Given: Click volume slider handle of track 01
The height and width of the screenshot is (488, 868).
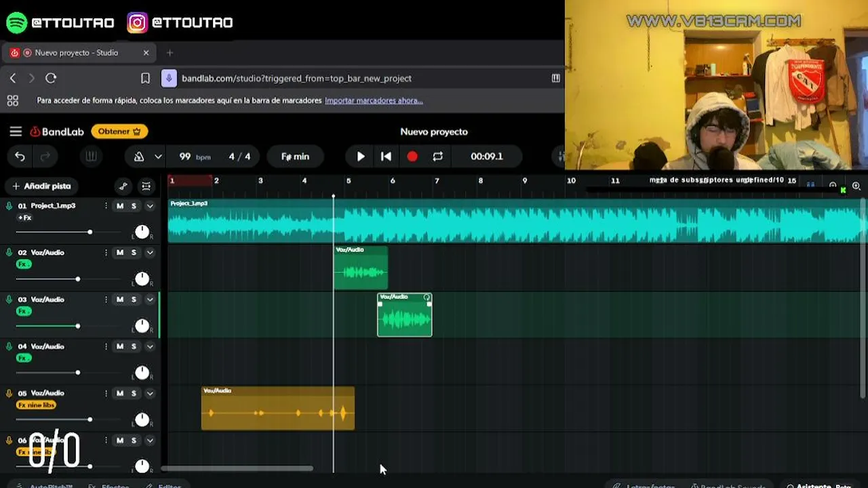Looking at the screenshot, I should click(90, 232).
